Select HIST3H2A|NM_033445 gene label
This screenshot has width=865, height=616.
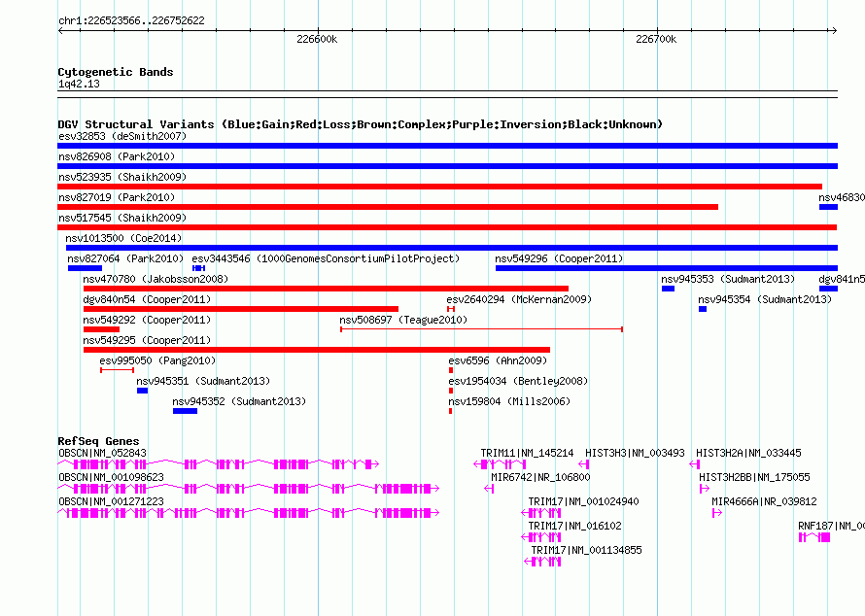click(x=748, y=453)
